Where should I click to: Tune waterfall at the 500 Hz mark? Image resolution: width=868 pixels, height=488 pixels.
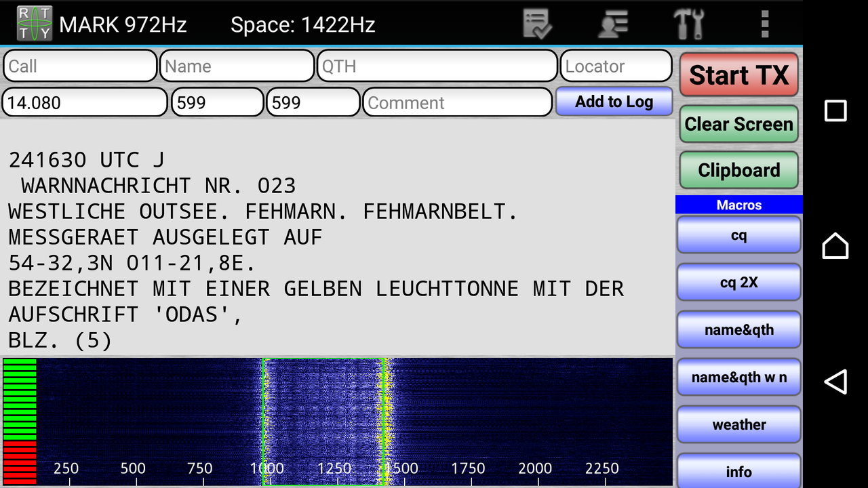pos(133,468)
